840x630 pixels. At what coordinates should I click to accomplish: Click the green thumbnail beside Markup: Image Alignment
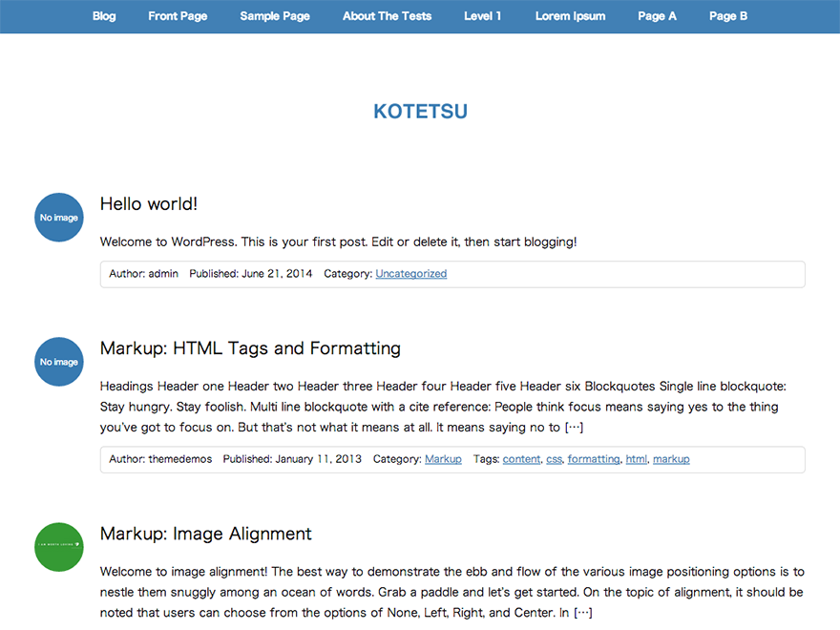click(x=58, y=547)
